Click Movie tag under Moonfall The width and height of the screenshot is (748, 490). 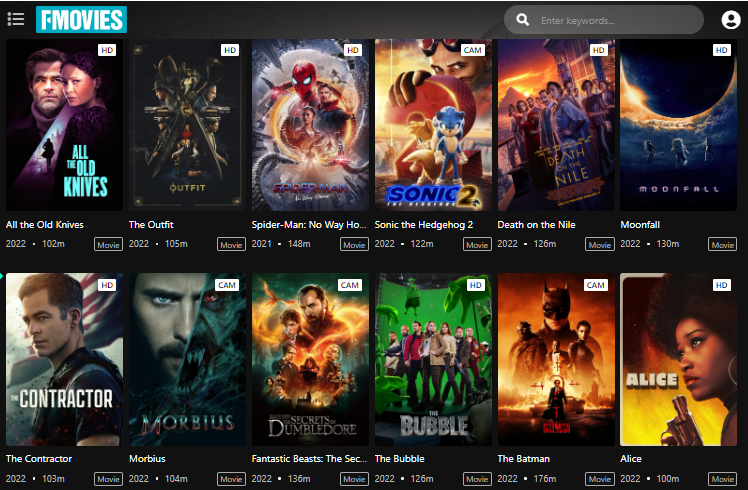723,244
